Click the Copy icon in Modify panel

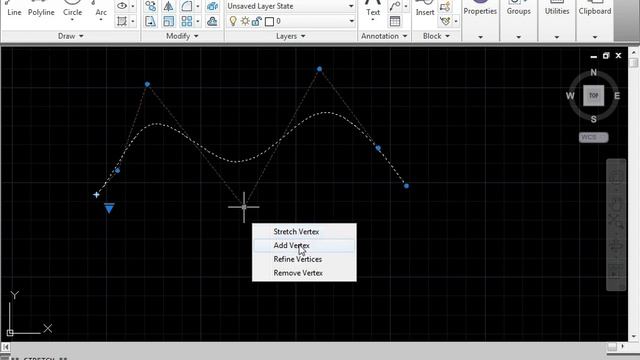click(151, 6)
